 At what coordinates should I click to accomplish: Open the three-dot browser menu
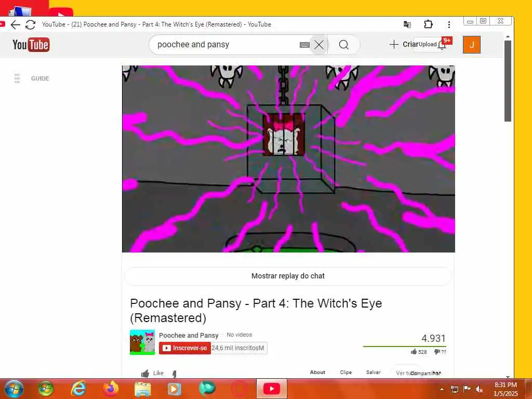(x=449, y=24)
